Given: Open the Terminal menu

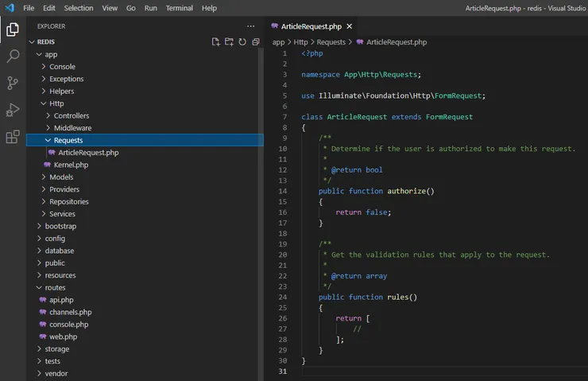Looking at the screenshot, I should pyautogui.click(x=179, y=8).
